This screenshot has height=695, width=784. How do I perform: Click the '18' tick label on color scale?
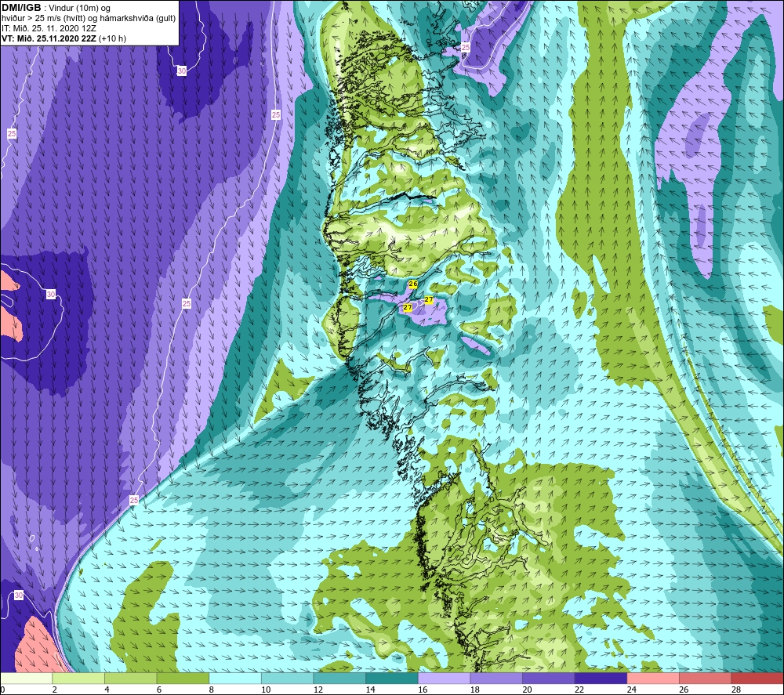[x=474, y=690]
